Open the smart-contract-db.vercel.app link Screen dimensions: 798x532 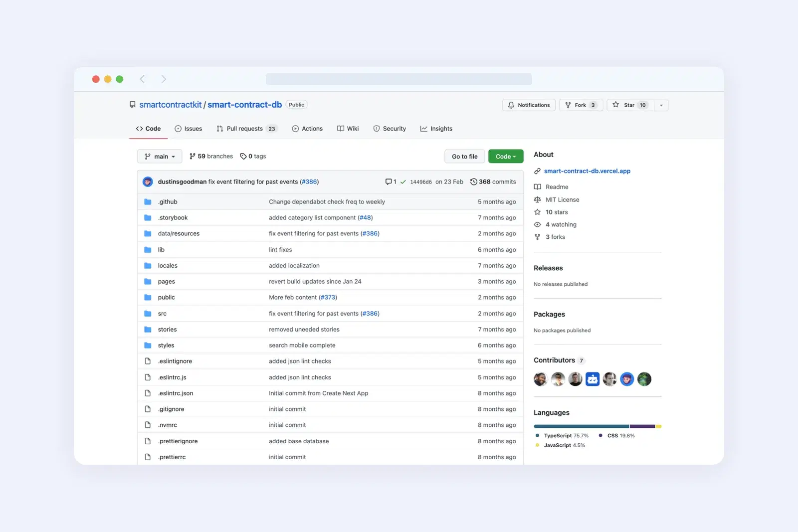coord(587,171)
